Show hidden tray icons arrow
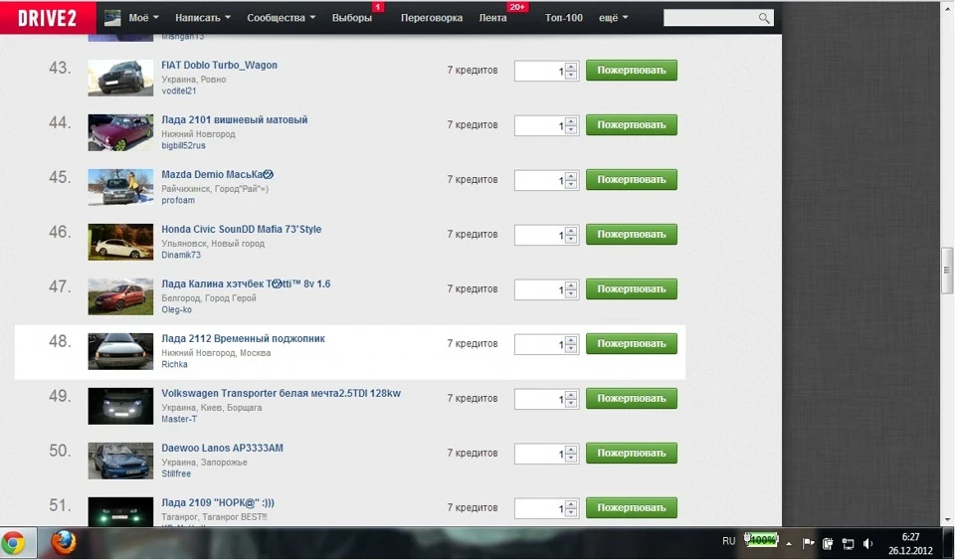The image size is (955, 560). point(789,543)
